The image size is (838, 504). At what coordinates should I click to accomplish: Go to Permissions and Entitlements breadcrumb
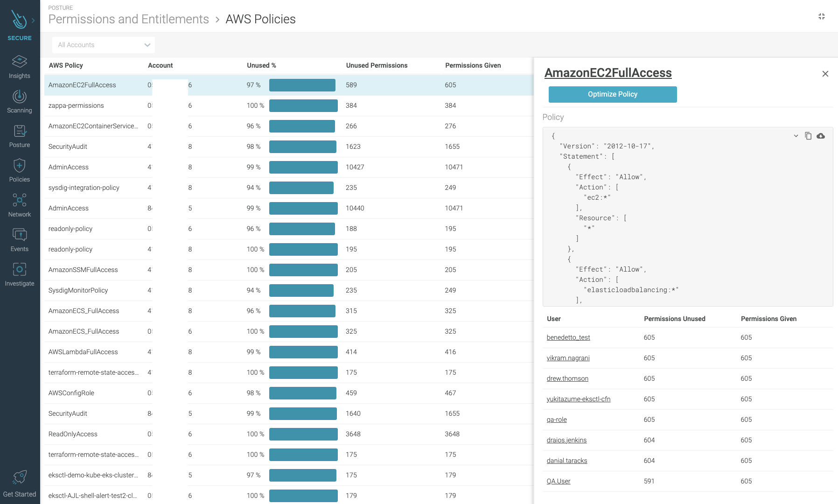pyautogui.click(x=129, y=19)
